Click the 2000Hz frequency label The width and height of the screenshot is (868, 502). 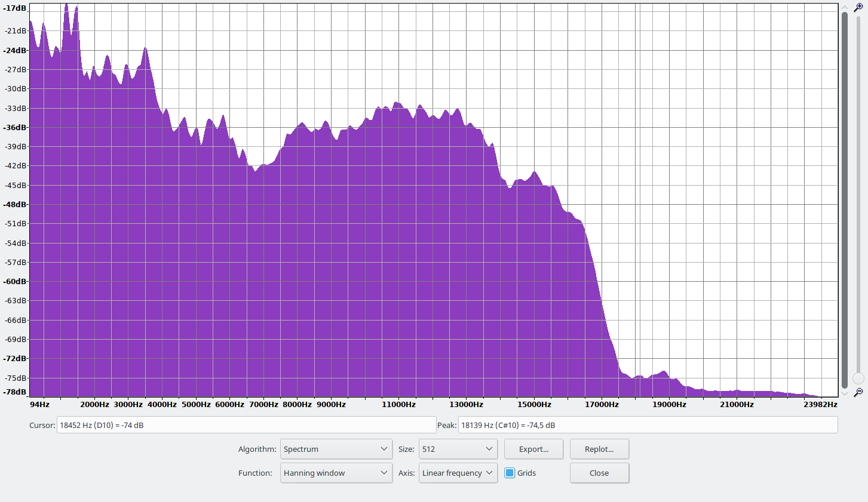[94, 404]
